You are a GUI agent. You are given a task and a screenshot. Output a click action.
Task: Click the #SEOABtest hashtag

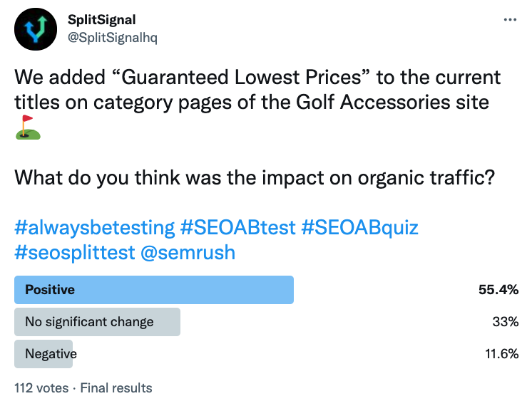coord(237,228)
